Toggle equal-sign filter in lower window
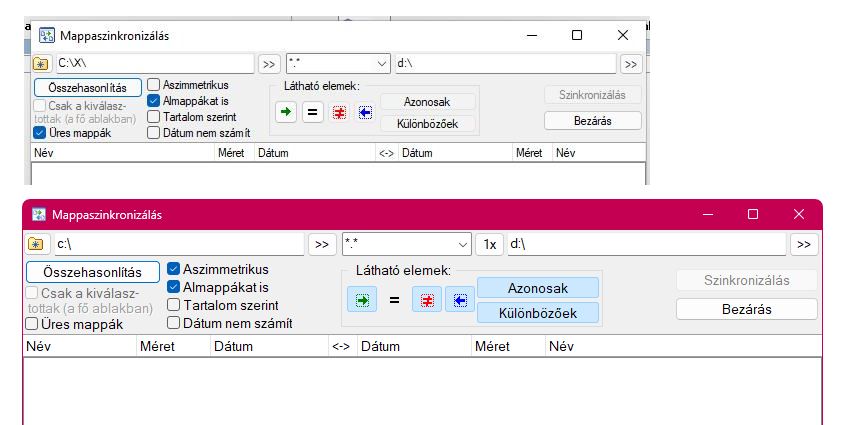Viewport: 851px width, 425px height. click(x=395, y=300)
